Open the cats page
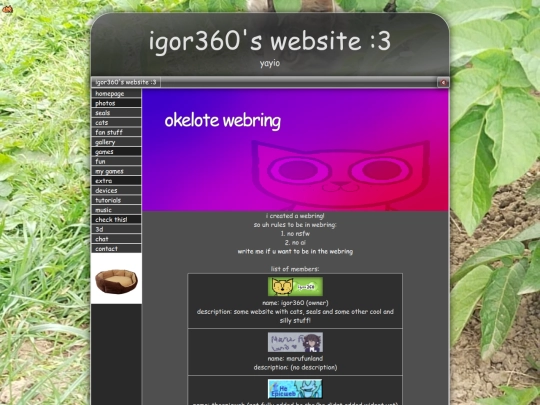The image size is (540, 405). pos(116,122)
